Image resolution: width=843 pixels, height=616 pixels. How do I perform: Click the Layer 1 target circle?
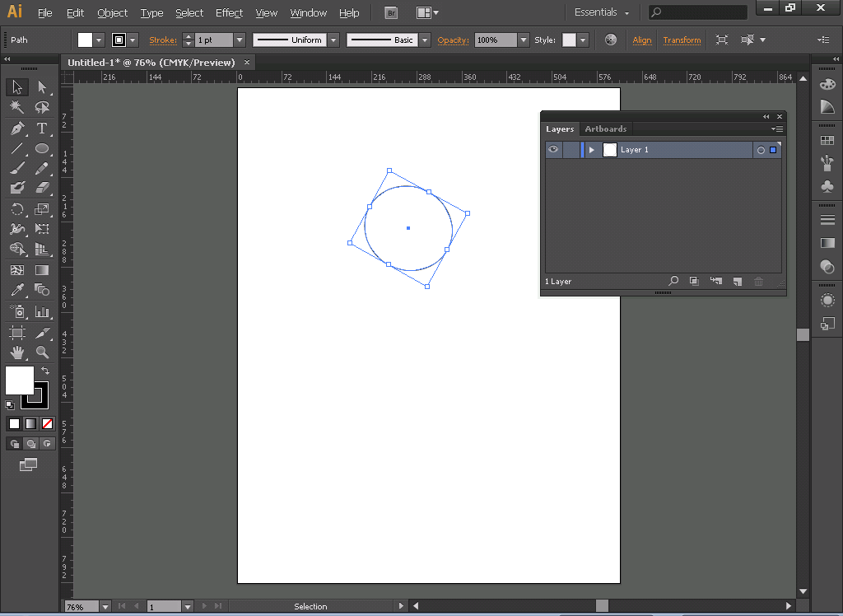(761, 150)
